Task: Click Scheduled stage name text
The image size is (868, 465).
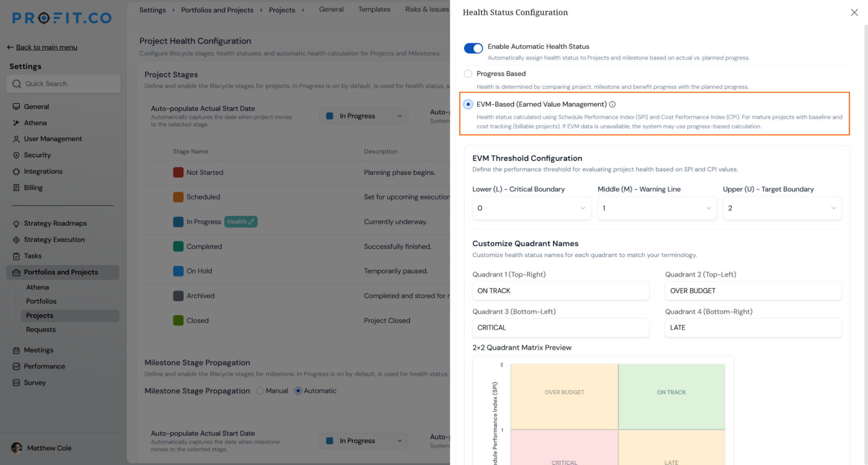Action: [203, 197]
